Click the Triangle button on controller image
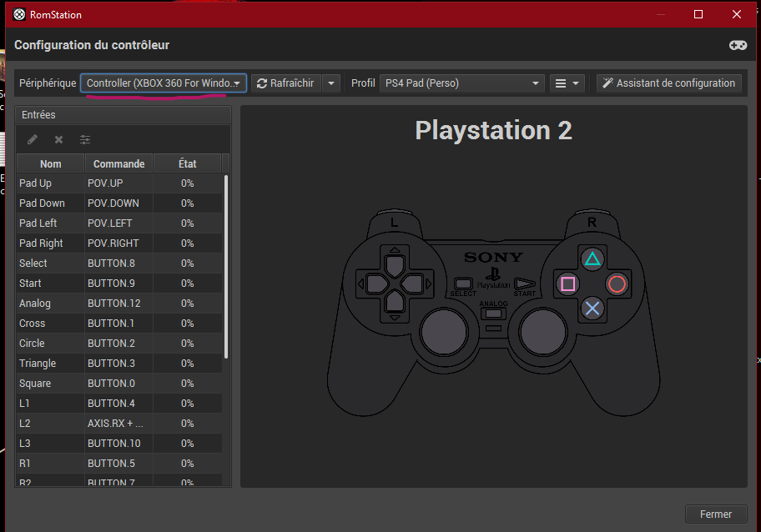Screen dimensions: 761x532 pos(592,259)
